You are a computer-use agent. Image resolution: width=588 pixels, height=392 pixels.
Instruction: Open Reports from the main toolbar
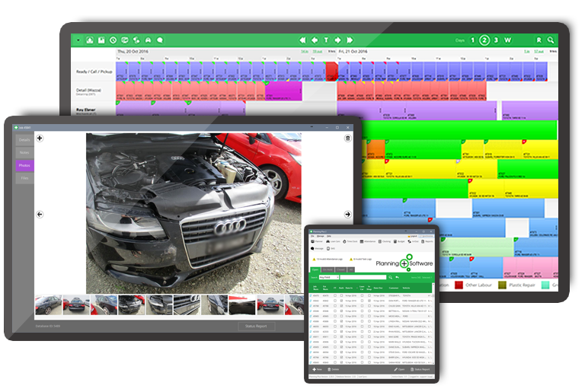(x=427, y=241)
